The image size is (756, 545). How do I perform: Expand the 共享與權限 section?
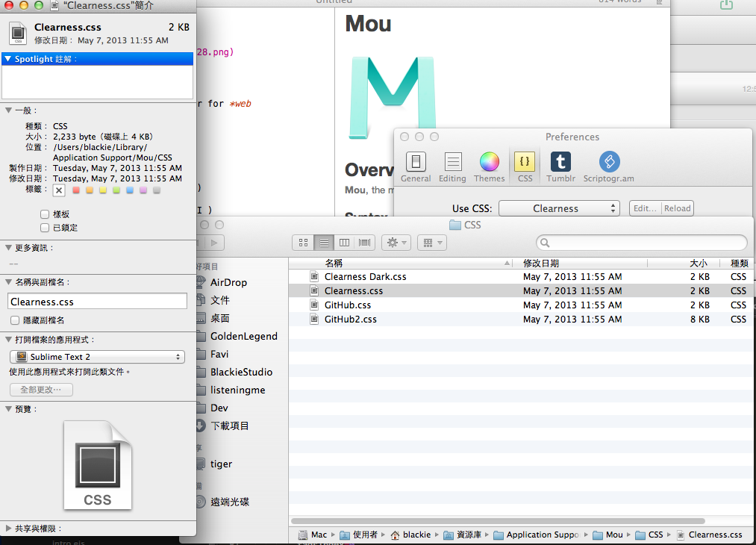tap(8, 529)
